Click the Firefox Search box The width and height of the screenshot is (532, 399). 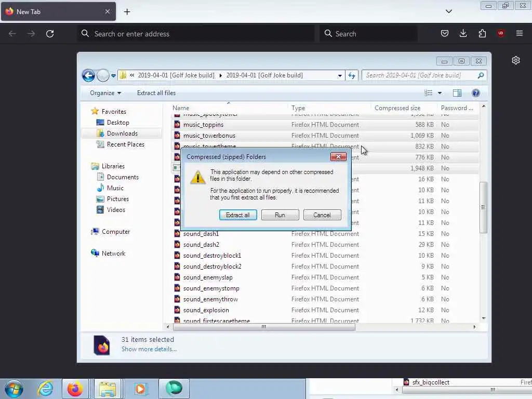pos(369,34)
